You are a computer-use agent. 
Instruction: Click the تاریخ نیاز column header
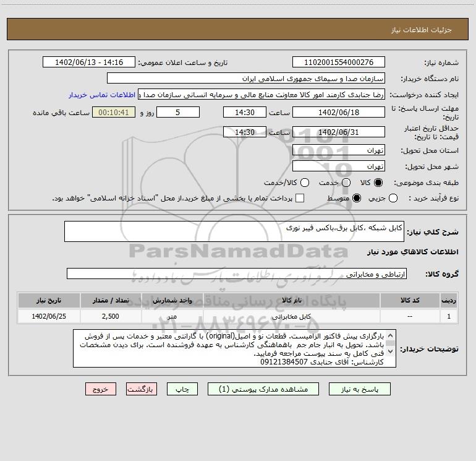(x=49, y=300)
